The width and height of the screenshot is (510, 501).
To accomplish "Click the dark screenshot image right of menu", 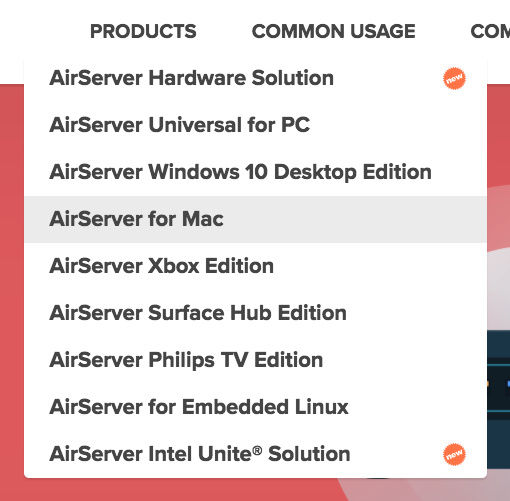I will [x=499, y=383].
